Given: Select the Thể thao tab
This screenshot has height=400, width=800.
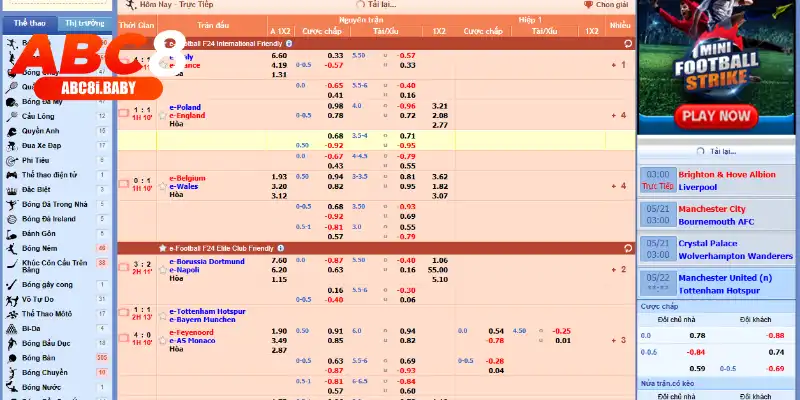Looking at the screenshot, I should coord(28,22).
